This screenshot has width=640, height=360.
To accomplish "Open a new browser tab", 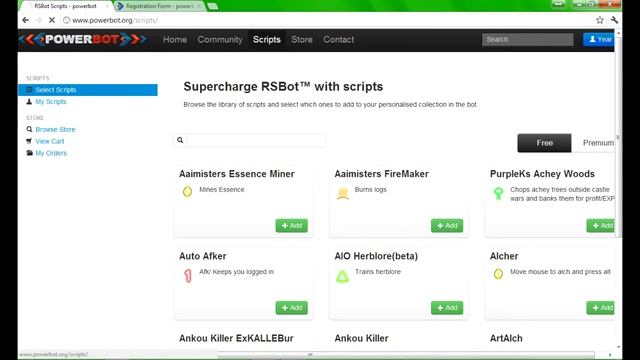I will point(213,6).
